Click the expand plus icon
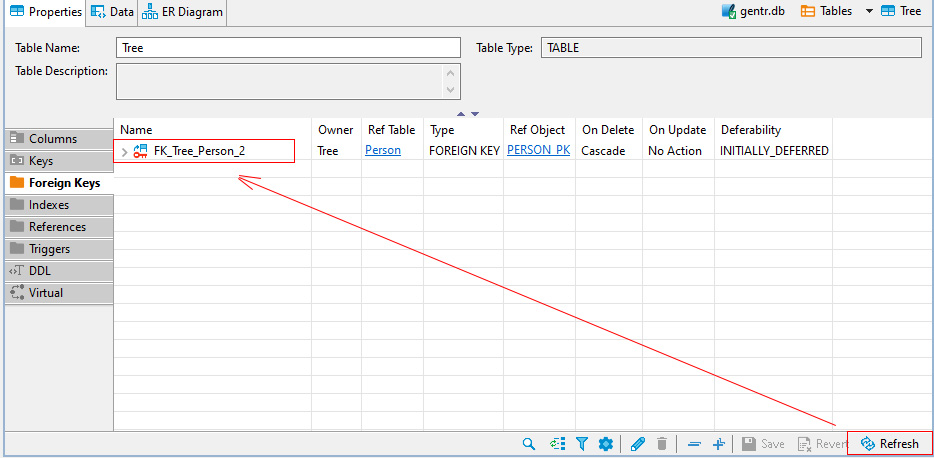The width and height of the screenshot is (934, 458). click(x=718, y=444)
